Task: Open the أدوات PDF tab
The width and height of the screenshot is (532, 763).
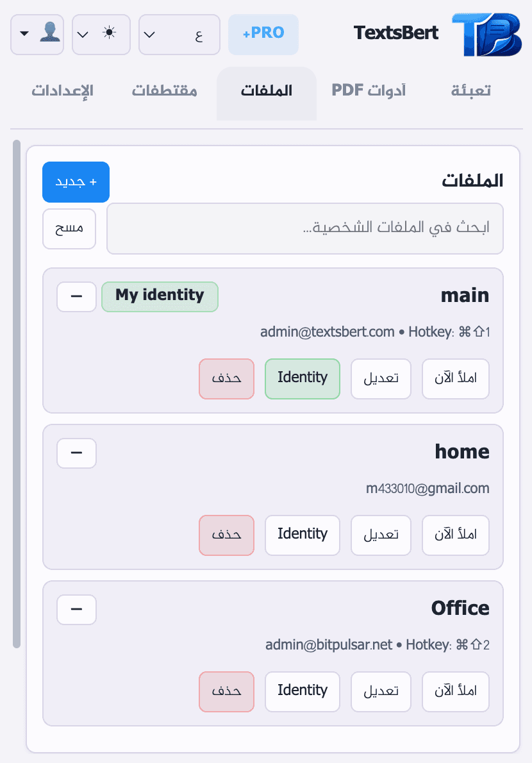Action: tap(369, 90)
